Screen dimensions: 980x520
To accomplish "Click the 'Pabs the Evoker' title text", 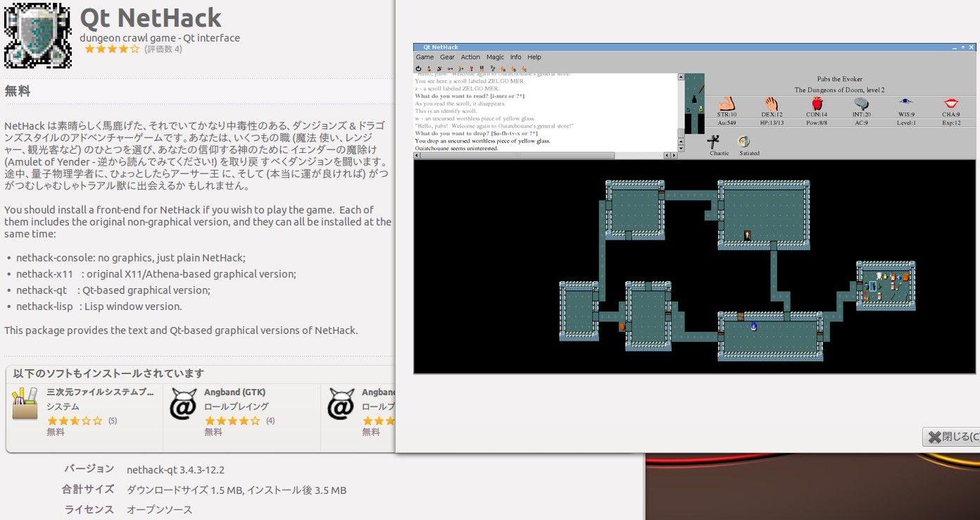I will pos(839,79).
